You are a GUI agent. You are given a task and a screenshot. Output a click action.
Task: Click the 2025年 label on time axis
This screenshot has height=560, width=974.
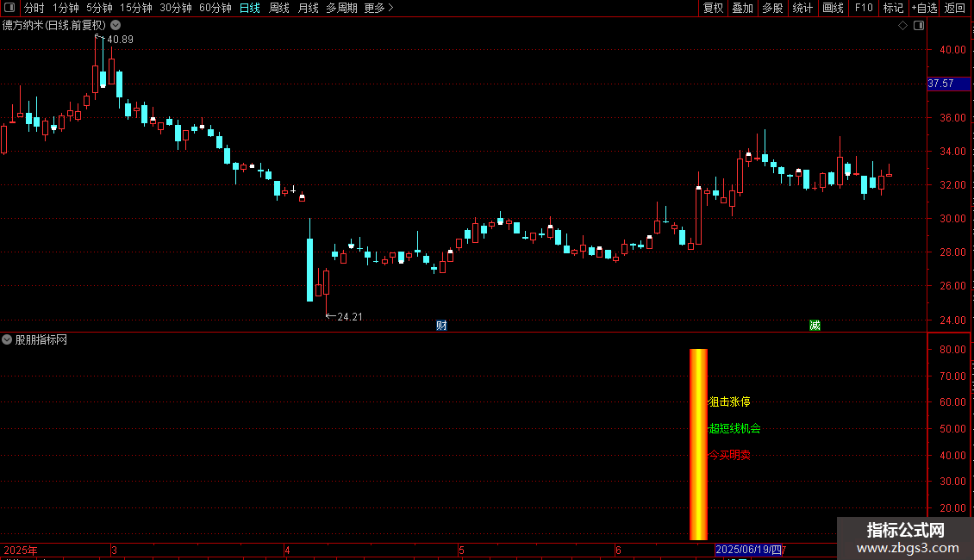(21, 550)
